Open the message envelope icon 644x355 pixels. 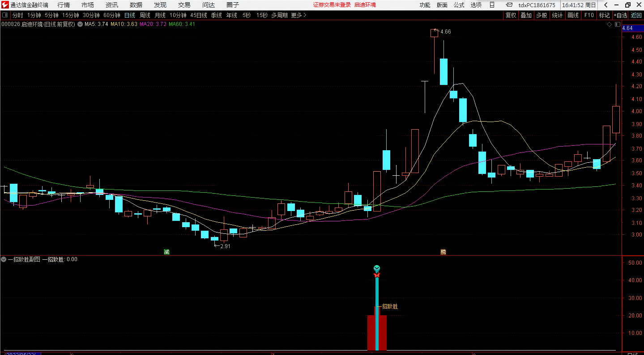[509, 5]
